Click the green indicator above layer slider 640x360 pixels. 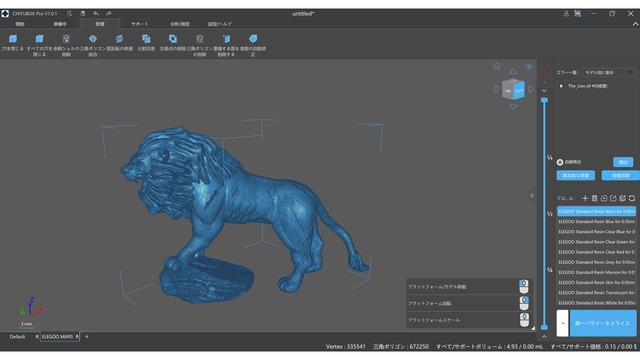click(x=544, y=82)
